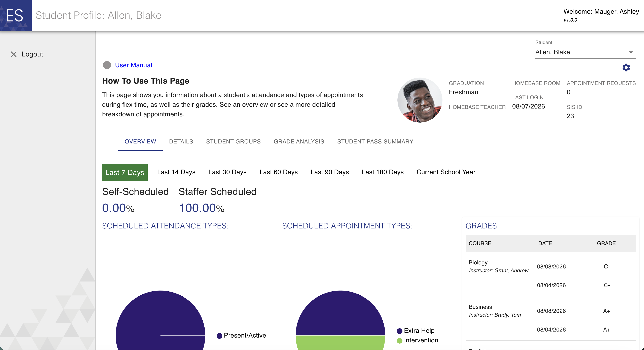This screenshot has height=350, width=644.
Task: Click the GRADE column header
Action: coord(606,243)
